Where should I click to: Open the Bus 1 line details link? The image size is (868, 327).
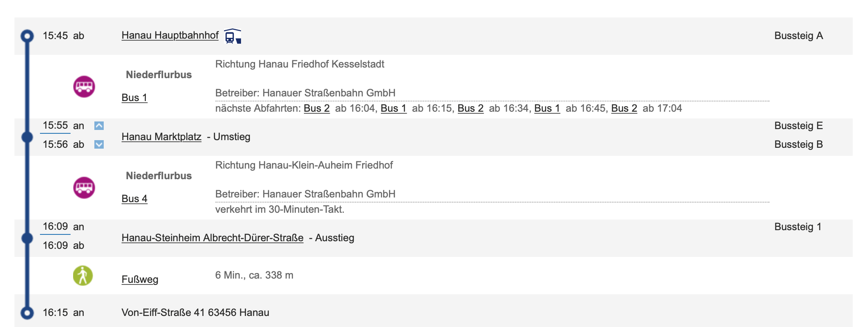click(134, 98)
